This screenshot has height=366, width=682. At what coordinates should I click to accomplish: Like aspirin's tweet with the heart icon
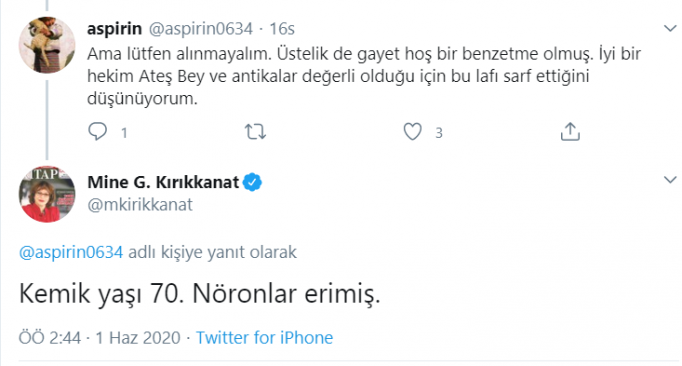[412, 131]
